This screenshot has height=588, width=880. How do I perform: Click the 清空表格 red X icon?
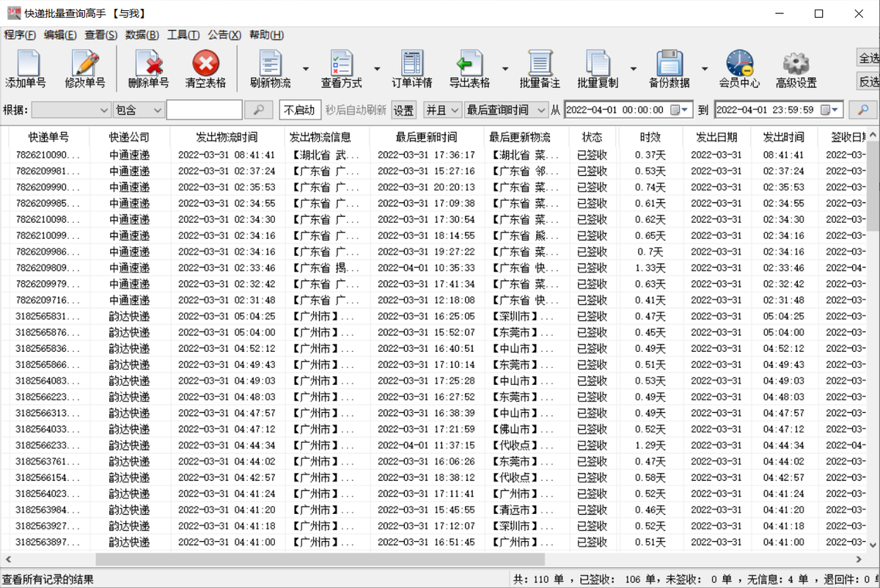[x=206, y=69]
